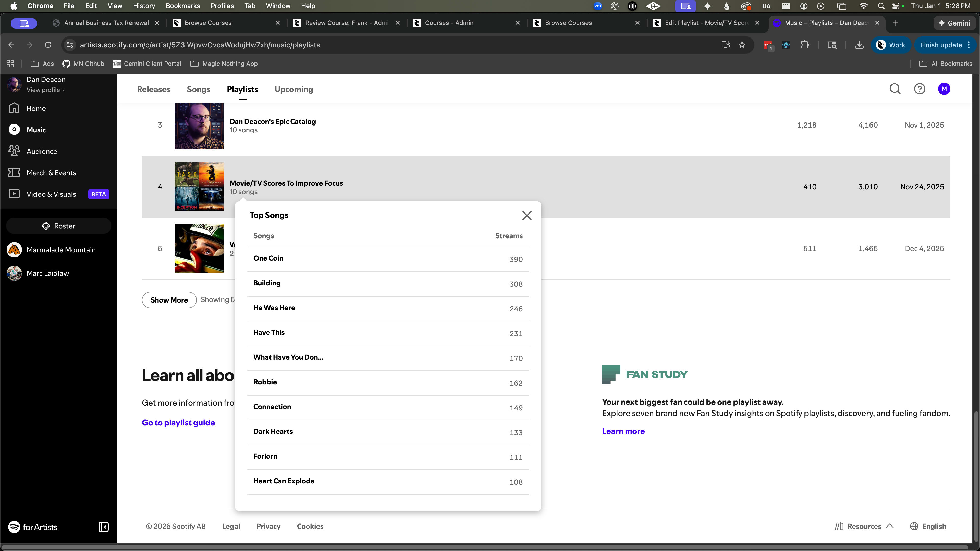Collapse the sidebar with bottom panel icon

[x=103, y=527]
